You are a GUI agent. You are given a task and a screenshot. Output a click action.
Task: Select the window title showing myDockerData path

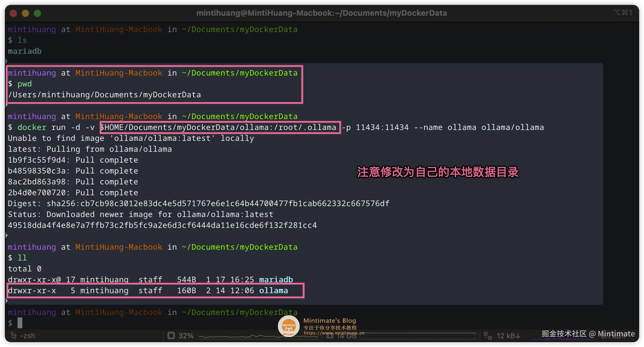322,13
